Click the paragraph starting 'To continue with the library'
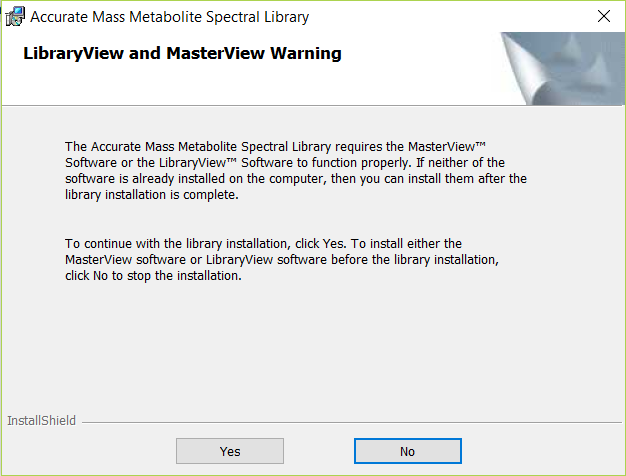The height and width of the screenshot is (476, 626). [x=282, y=260]
